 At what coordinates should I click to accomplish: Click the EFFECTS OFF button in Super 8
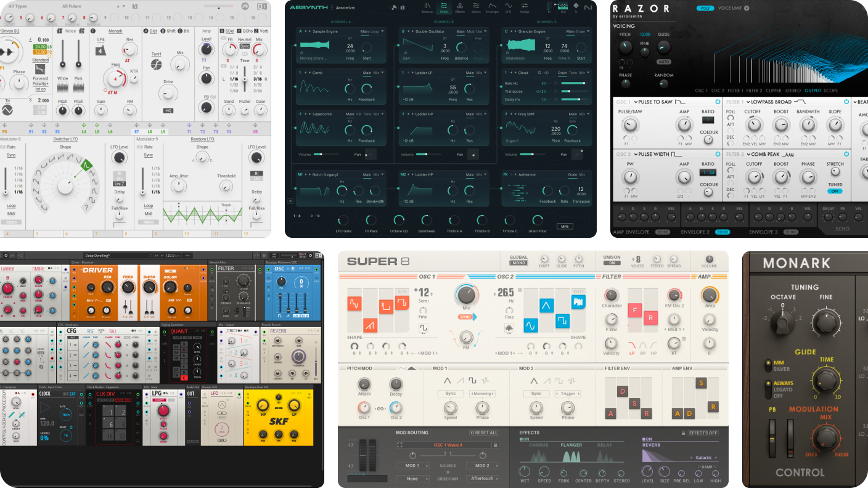pos(704,433)
